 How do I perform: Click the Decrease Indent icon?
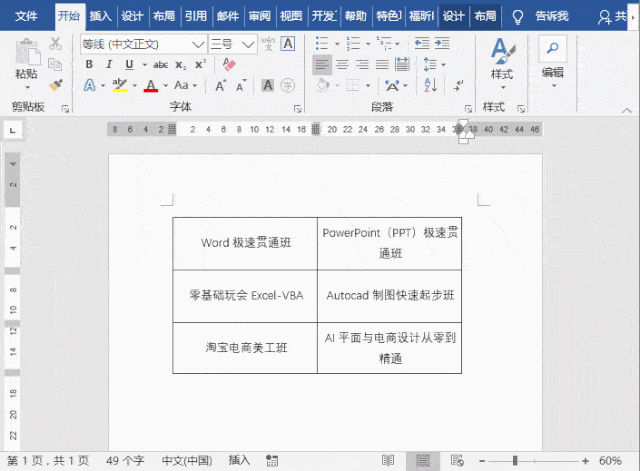422,43
